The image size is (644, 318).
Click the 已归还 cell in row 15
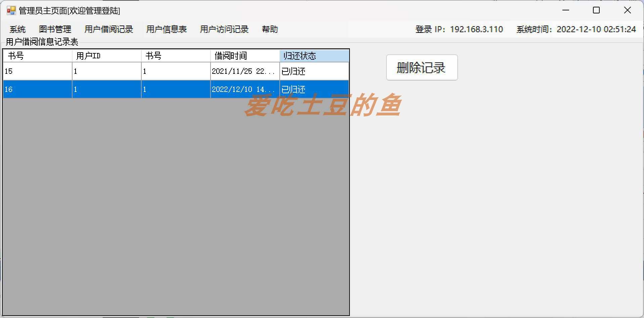coord(314,71)
